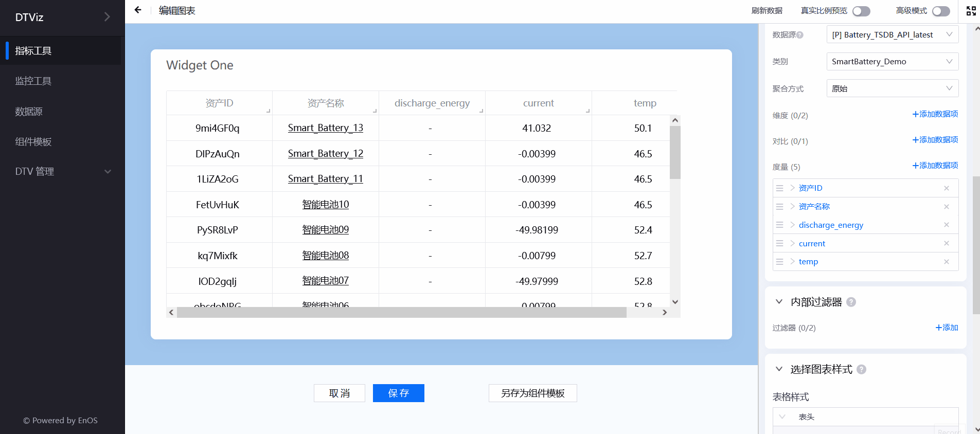Click the drag handle of the temp measure
This screenshot has height=434, width=980.
coord(779,262)
